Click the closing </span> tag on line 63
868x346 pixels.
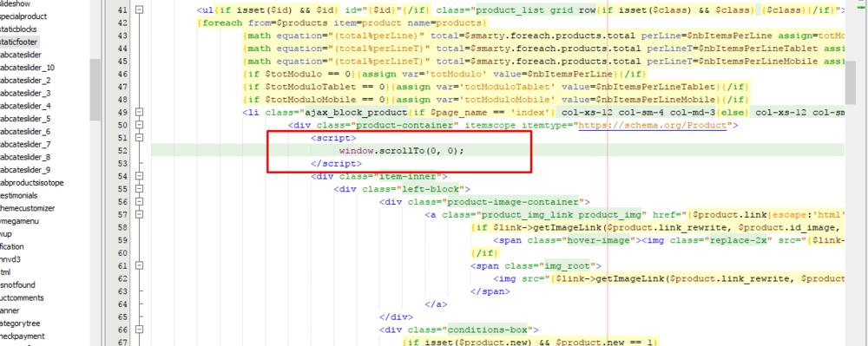tap(490, 292)
